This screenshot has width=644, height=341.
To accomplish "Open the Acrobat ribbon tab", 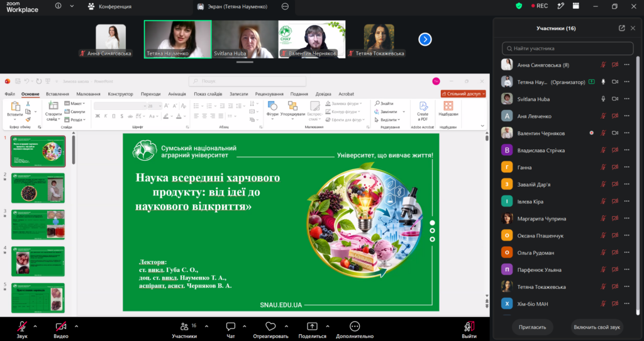I will click(x=347, y=94).
